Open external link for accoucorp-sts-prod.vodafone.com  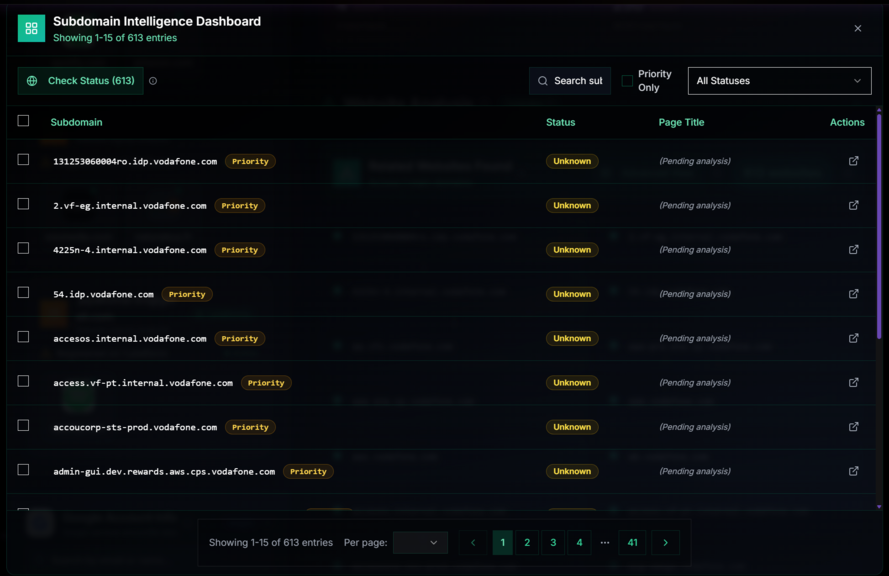[853, 427]
